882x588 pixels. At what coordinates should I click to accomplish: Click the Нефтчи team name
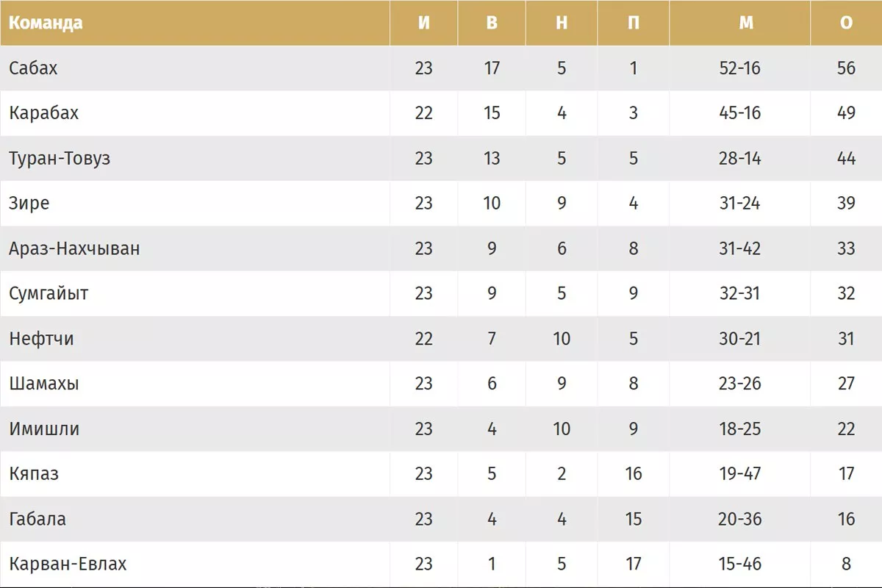41,339
